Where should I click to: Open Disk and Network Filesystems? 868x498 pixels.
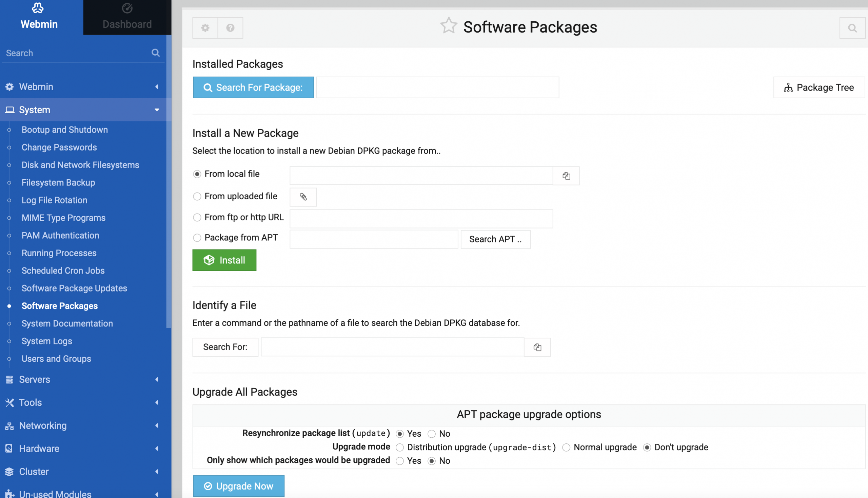[x=80, y=165]
